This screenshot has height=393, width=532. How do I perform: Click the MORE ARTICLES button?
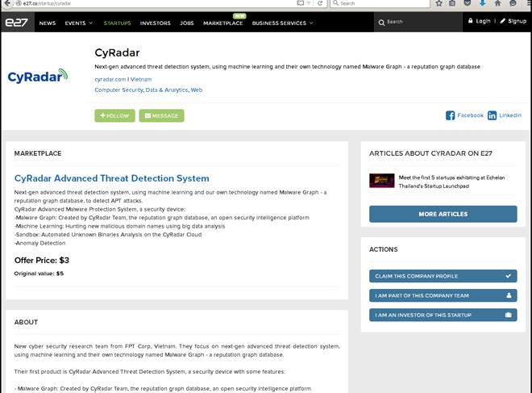pyautogui.click(x=443, y=214)
